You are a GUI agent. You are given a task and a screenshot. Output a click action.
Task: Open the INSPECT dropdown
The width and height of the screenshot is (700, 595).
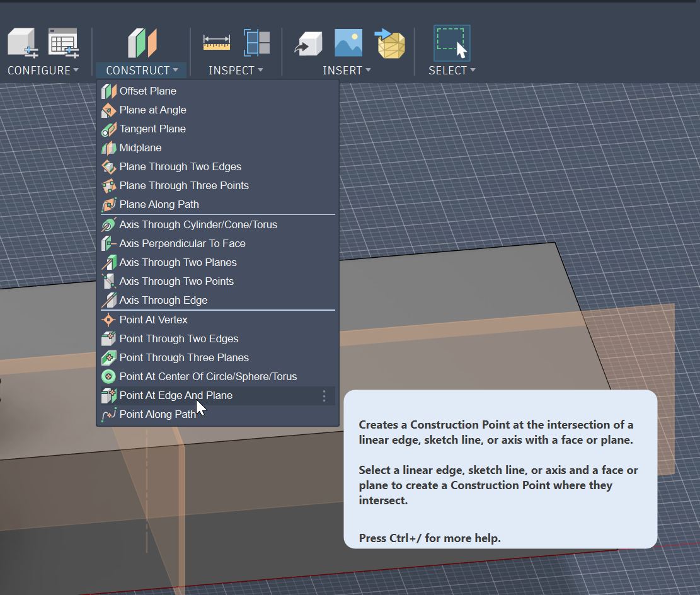click(236, 70)
